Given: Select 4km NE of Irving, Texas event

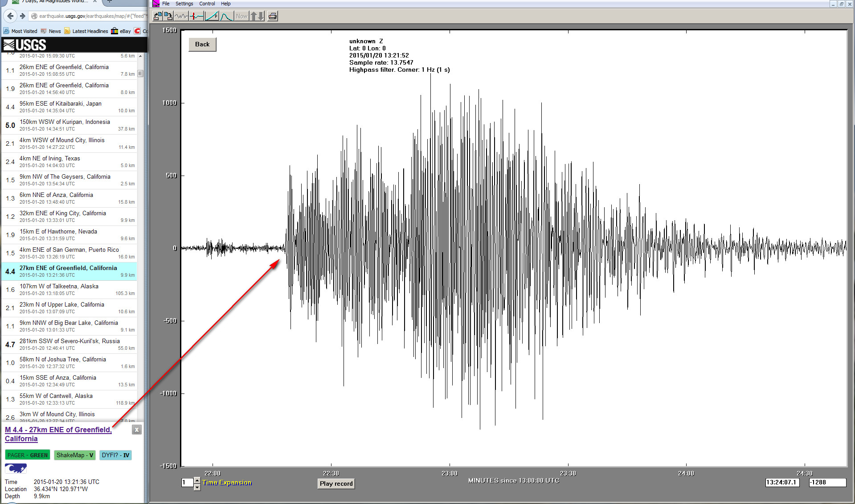Looking at the screenshot, I should point(69,162).
